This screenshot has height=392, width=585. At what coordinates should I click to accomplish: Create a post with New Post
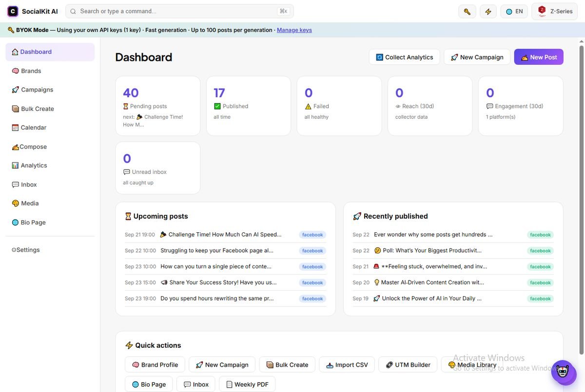[539, 57]
